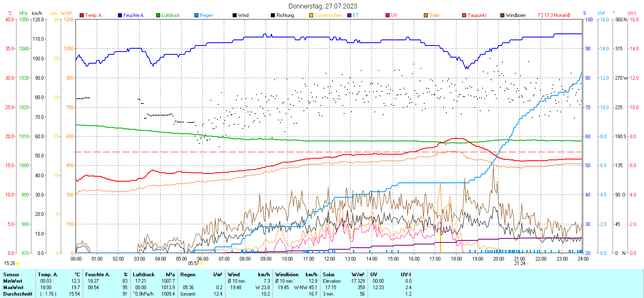This screenshot has width=644, height=298.
Task: Click the pink UV legend square
Action: (x=388, y=15)
